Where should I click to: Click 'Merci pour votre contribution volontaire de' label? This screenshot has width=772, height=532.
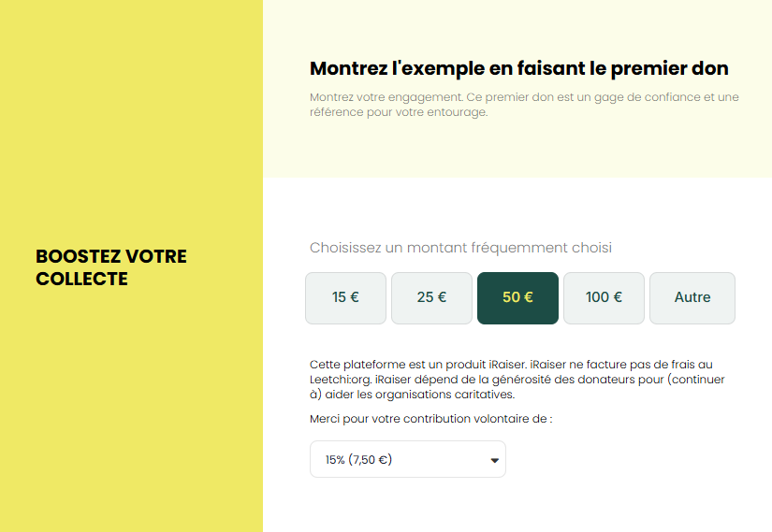430,418
